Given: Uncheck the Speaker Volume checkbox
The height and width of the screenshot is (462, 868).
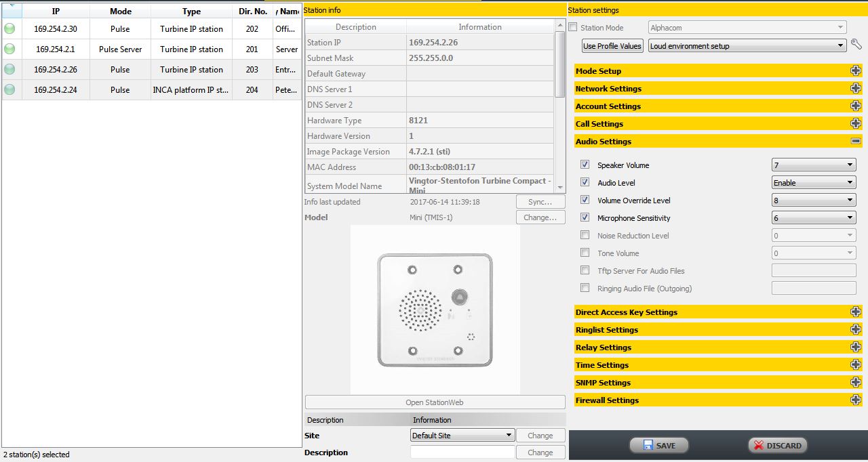Looking at the screenshot, I should (585, 165).
